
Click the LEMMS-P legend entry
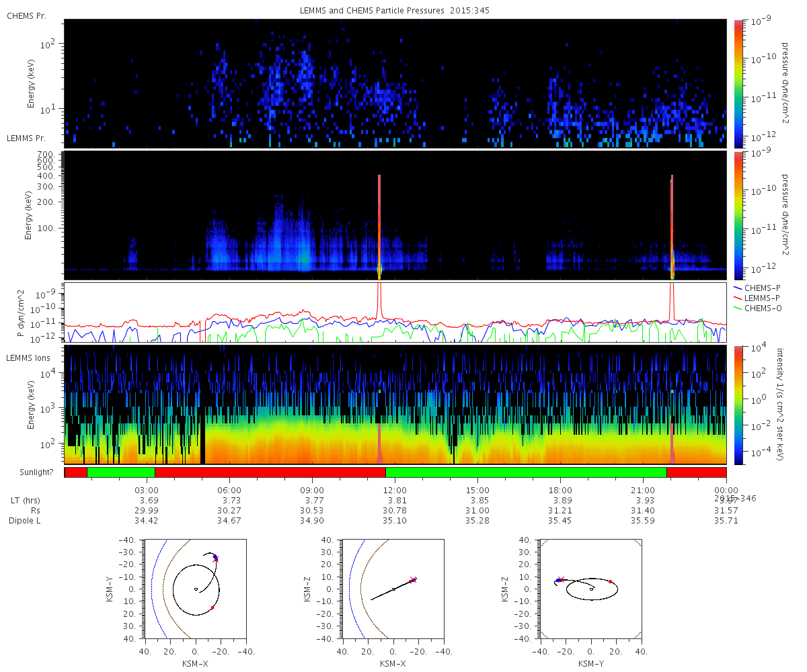pos(758,298)
